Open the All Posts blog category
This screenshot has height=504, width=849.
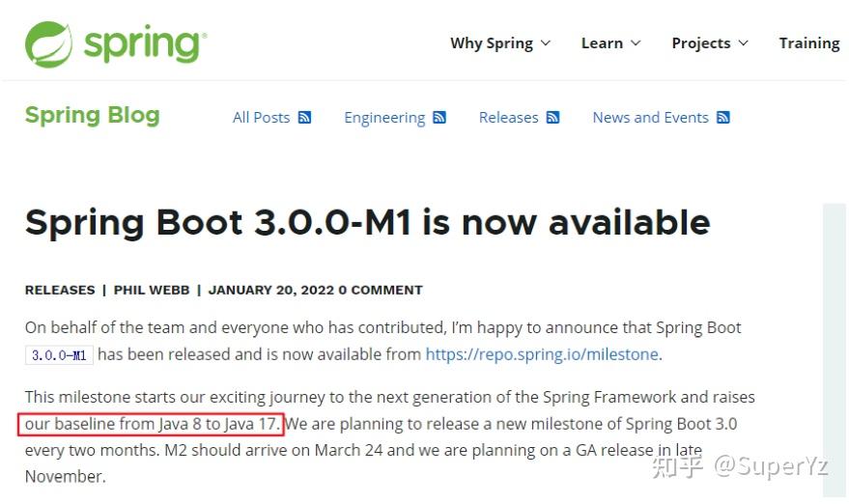point(261,118)
